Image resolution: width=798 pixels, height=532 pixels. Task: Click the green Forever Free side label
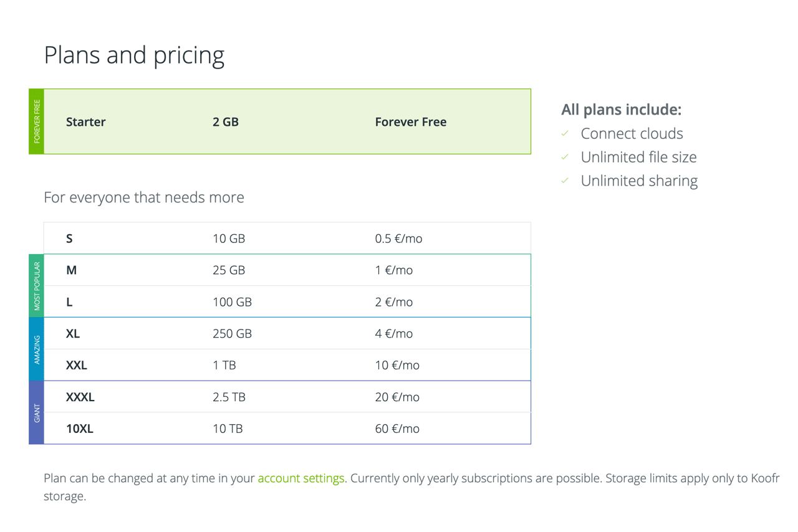37,121
